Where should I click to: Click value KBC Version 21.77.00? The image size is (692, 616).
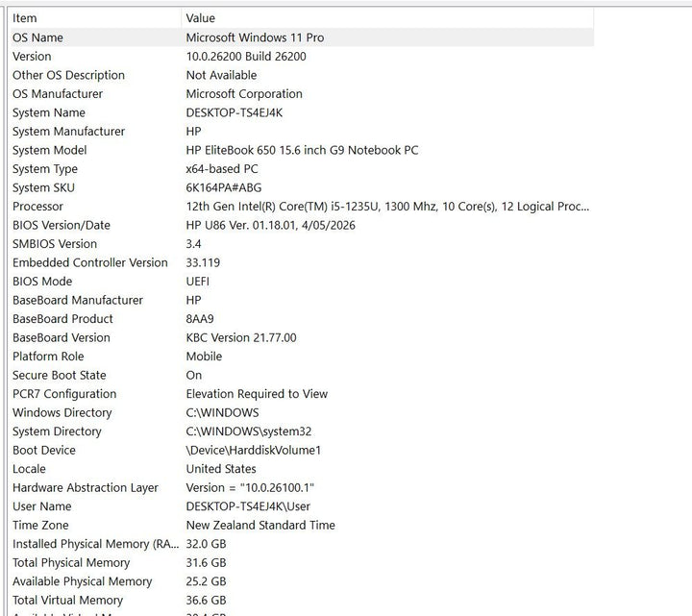coord(241,337)
